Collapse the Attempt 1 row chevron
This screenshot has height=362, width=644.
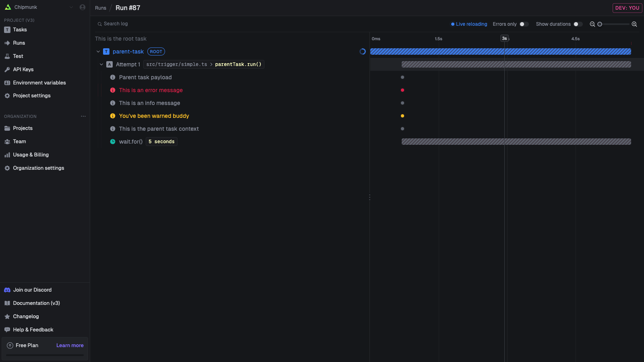point(101,64)
